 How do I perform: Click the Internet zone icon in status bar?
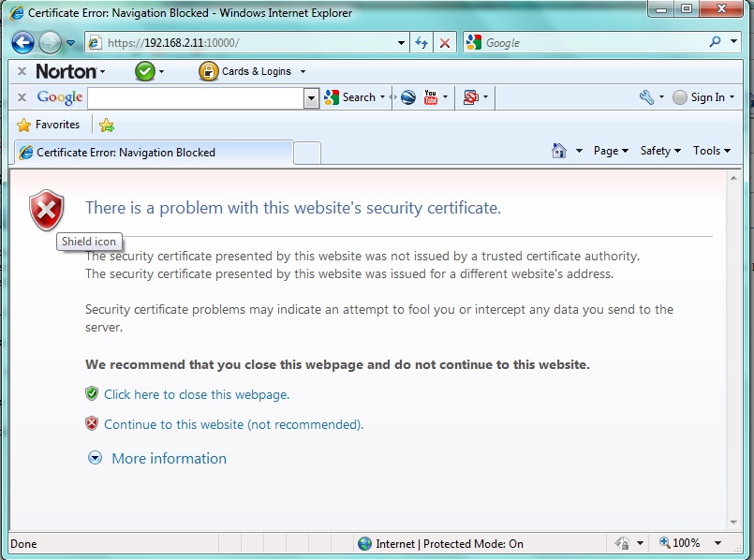coord(363,543)
